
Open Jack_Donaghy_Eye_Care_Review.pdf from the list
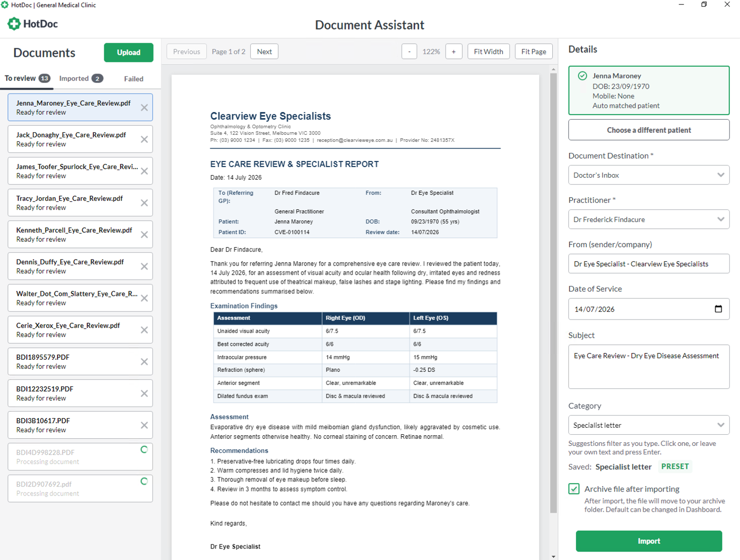pyautogui.click(x=80, y=139)
